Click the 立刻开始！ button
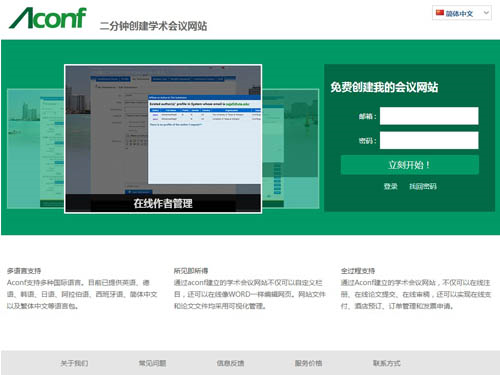This screenshot has height=375, width=500. 410,165
